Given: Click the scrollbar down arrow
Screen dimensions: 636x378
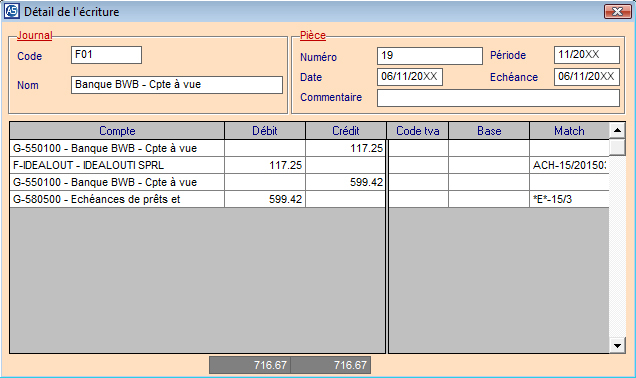Looking at the screenshot, I should [617, 346].
